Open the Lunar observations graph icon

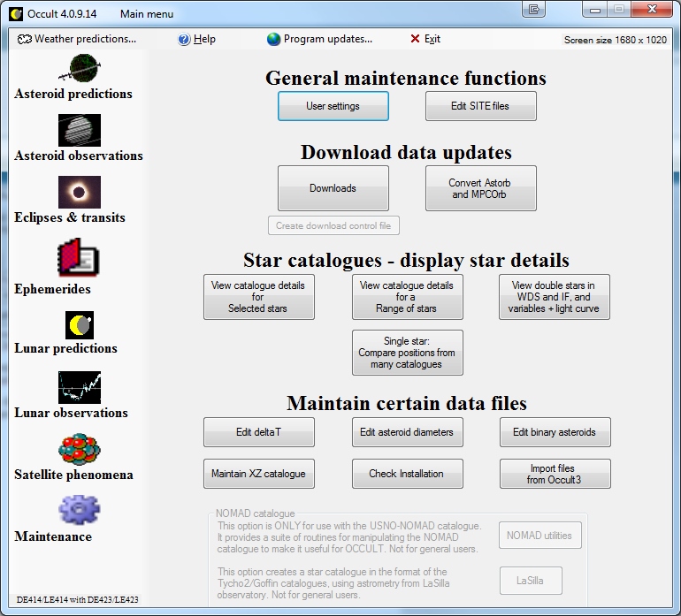click(x=80, y=387)
